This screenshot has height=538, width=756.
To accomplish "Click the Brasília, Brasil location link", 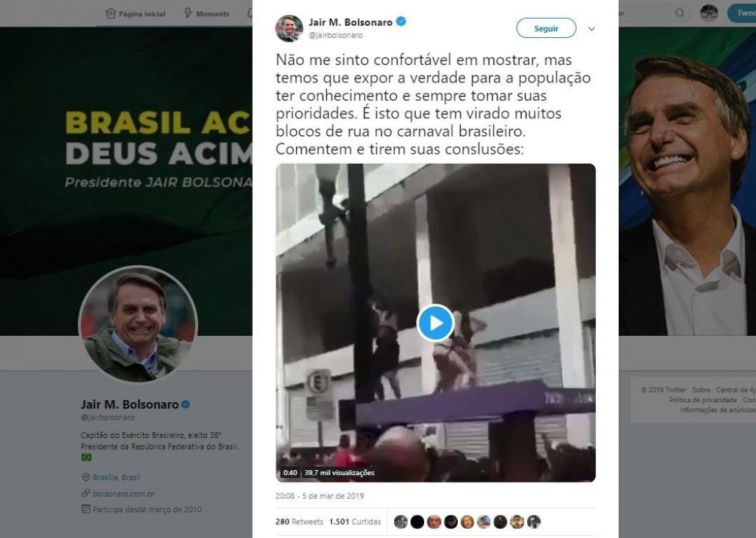I will (116, 477).
